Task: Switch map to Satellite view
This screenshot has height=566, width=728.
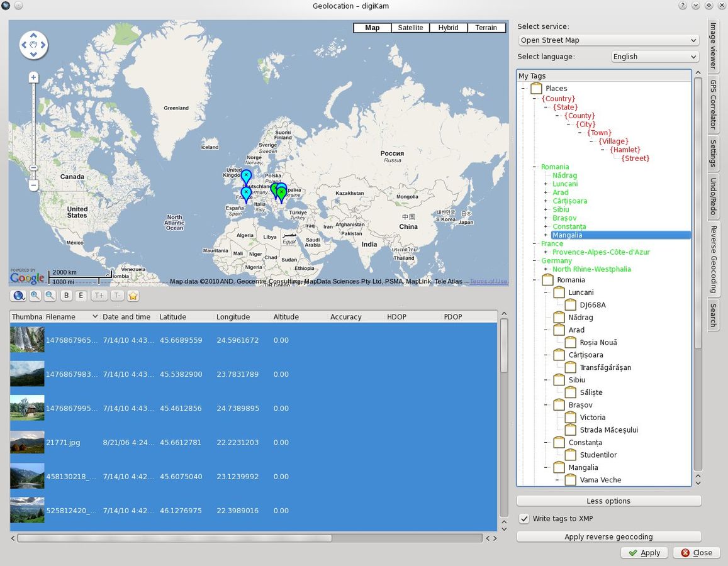Action: pyautogui.click(x=410, y=28)
